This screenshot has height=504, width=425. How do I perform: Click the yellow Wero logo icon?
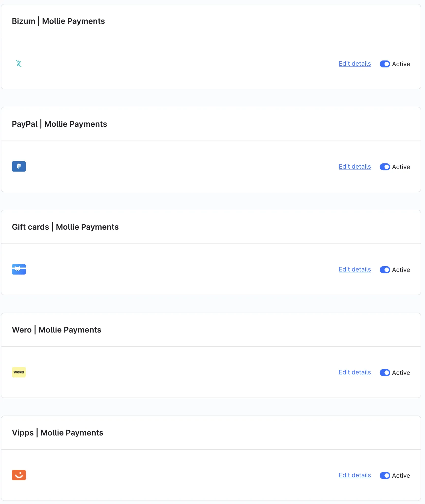pyautogui.click(x=19, y=372)
